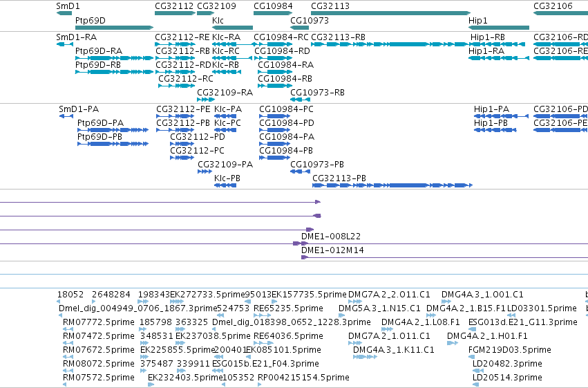The width and height of the screenshot is (588, 388).
Task: Select transcript CG10973-RB
Action: click(x=300, y=100)
